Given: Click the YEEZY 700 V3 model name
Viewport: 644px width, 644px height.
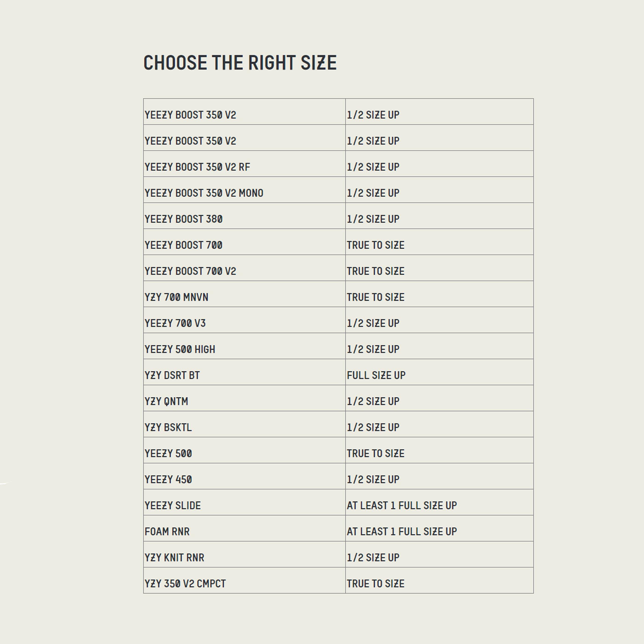Looking at the screenshot, I should pyautogui.click(x=175, y=323).
